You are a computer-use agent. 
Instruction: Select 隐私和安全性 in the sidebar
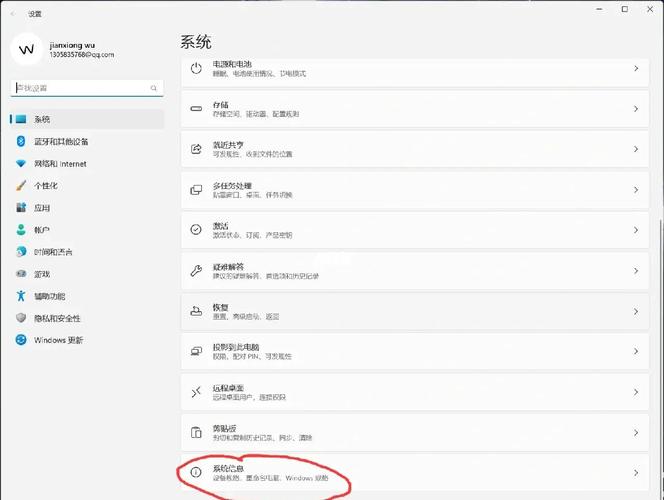[87, 318]
